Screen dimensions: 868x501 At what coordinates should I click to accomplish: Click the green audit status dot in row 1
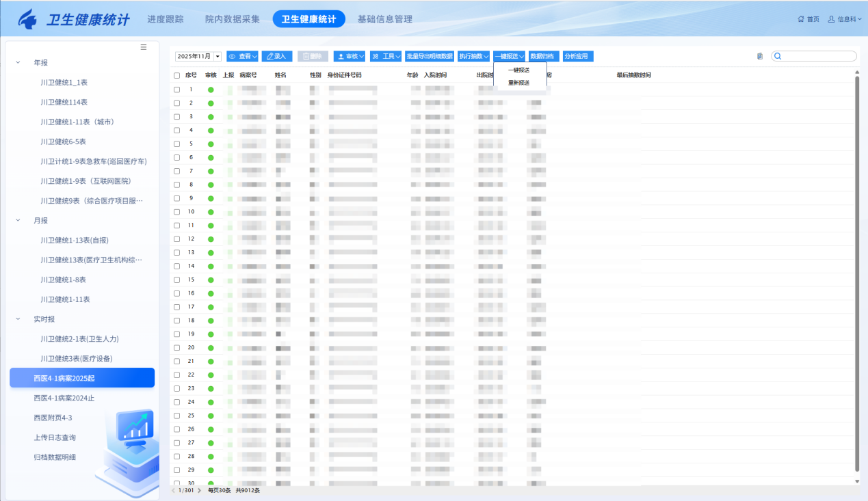click(211, 90)
